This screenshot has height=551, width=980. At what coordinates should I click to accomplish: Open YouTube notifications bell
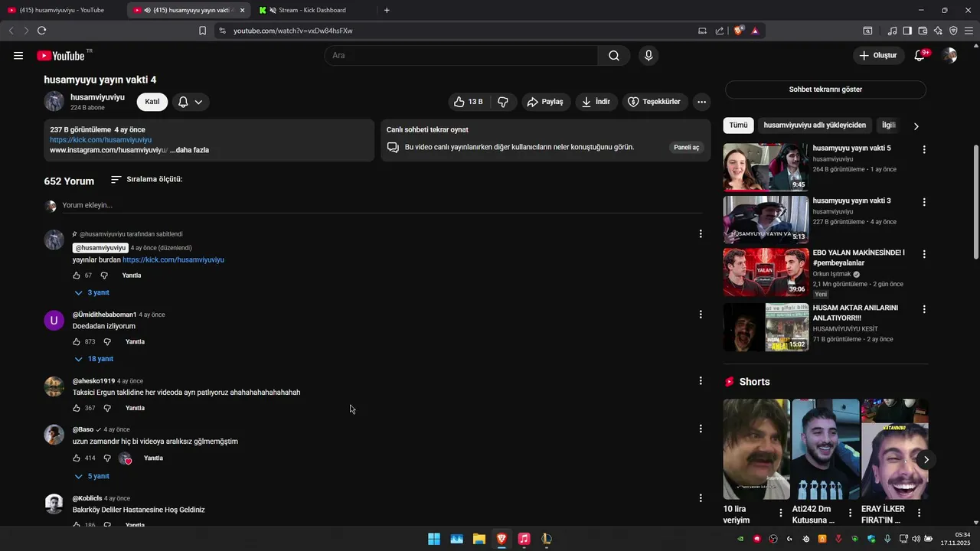click(920, 55)
